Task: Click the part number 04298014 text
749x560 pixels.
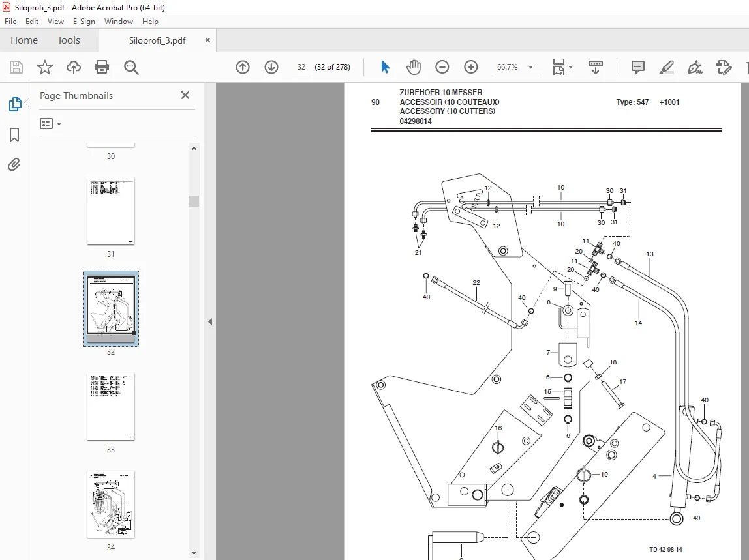Action: (x=416, y=121)
